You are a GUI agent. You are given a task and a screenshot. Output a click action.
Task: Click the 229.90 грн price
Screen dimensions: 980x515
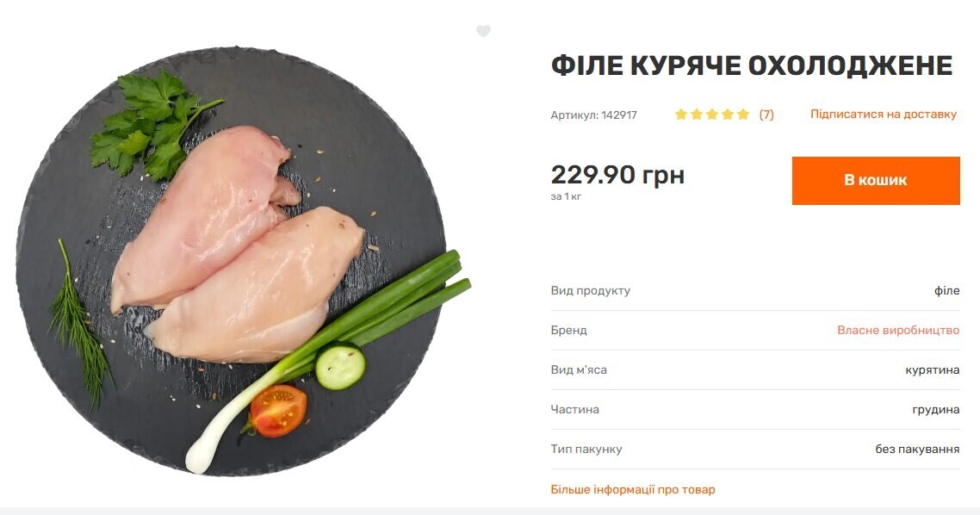(617, 174)
